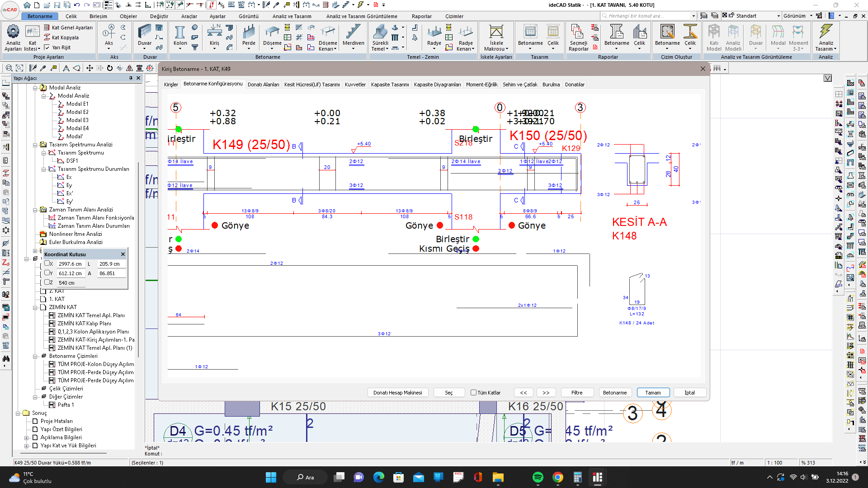Toggle the Yarı Rijit checkbox

click(x=47, y=47)
